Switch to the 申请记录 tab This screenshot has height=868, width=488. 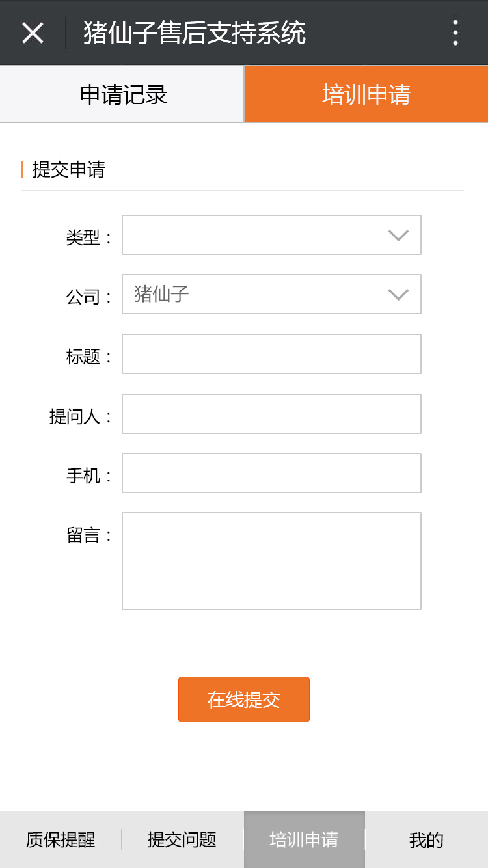[x=122, y=94]
